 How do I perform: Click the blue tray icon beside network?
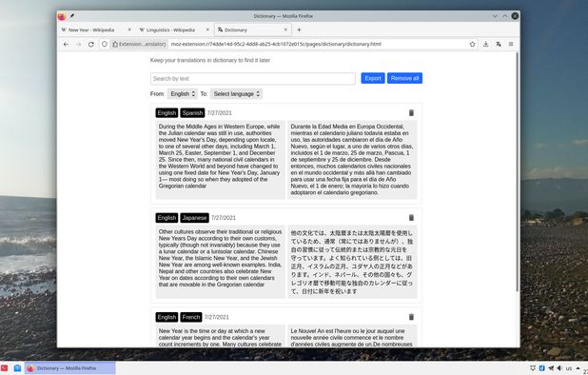point(541,368)
